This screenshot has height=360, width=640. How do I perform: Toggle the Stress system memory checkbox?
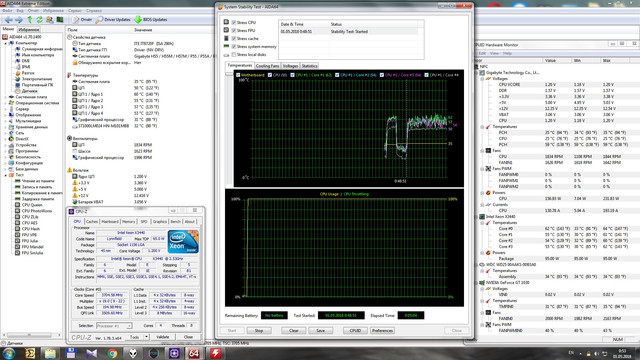(234, 47)
